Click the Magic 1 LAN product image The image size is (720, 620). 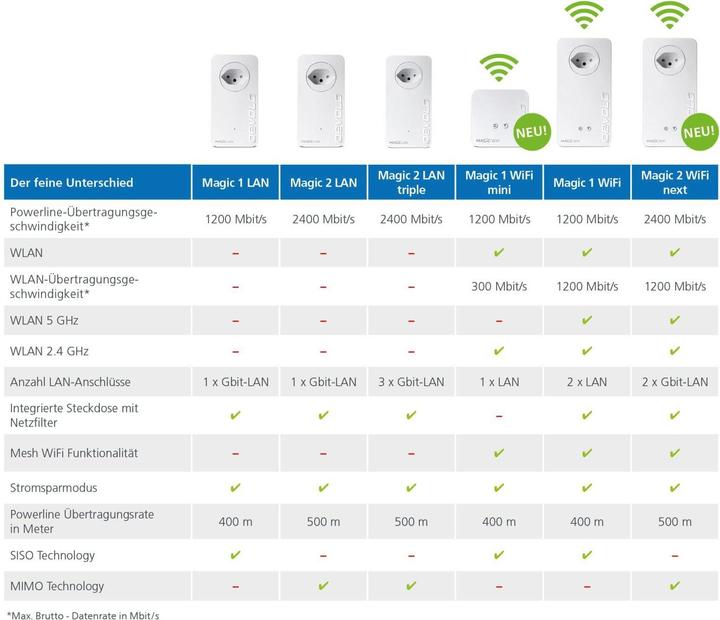(x=235, y=101)
